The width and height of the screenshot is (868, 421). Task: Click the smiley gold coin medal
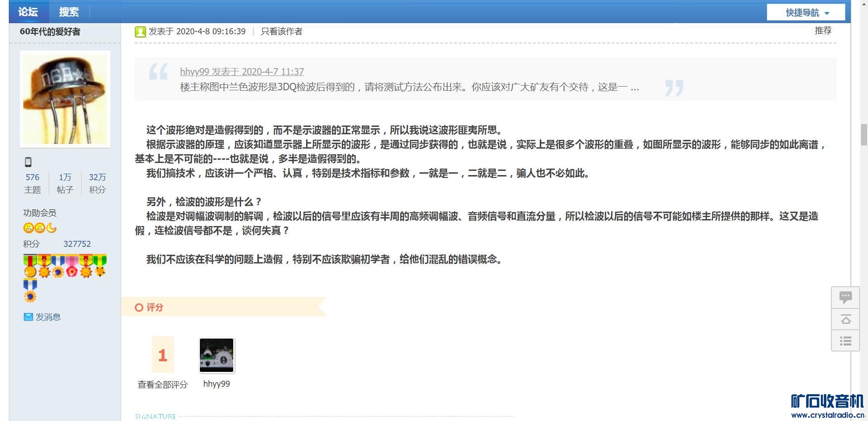(x=30, y=266)
